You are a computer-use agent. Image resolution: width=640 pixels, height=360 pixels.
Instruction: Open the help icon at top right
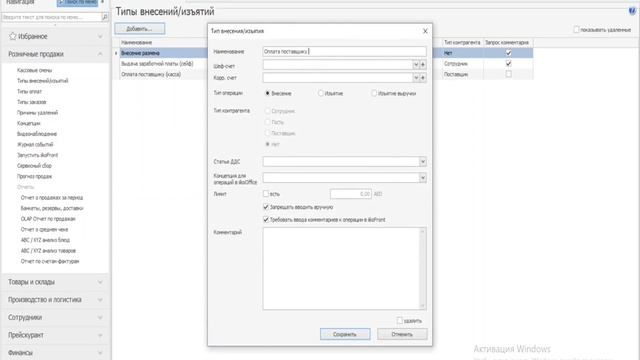click(x=632, y=11)
